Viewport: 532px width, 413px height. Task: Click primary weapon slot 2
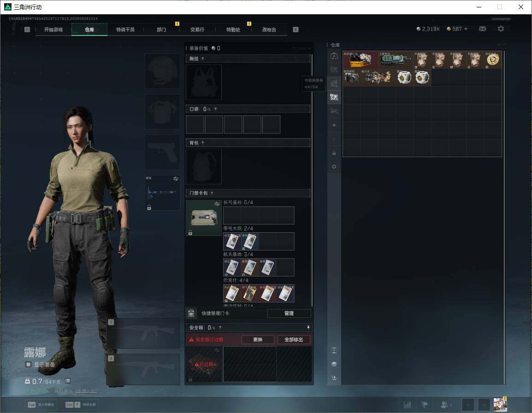tap(143, 370)
